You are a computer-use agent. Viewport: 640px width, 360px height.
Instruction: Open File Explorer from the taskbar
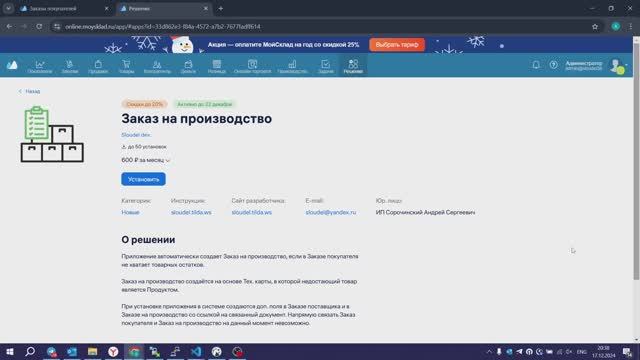[93, 351]
